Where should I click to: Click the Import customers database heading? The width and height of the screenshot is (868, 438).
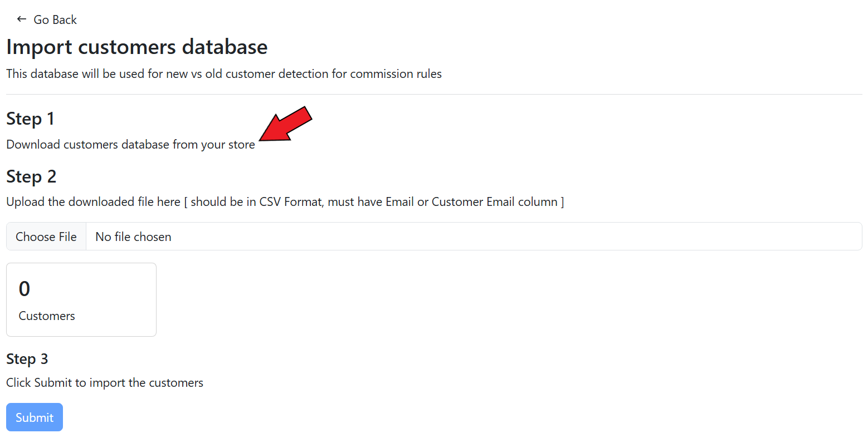click(x=137, y=47)
